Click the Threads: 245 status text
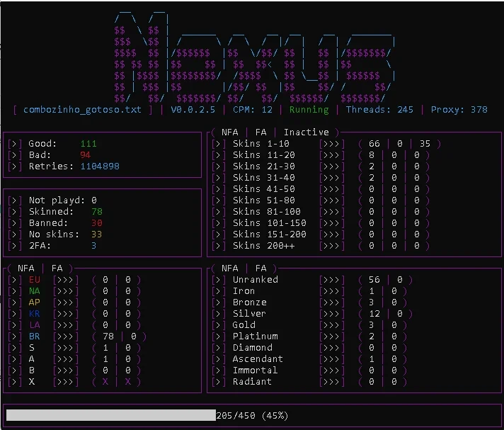Screen dimensions: 504x430 [x=379, y=110]
